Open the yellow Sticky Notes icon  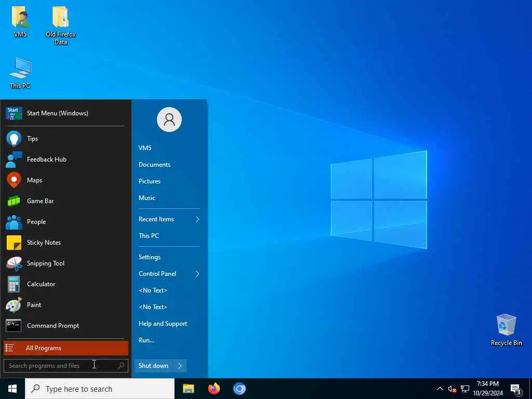click(x=14, y=243)
